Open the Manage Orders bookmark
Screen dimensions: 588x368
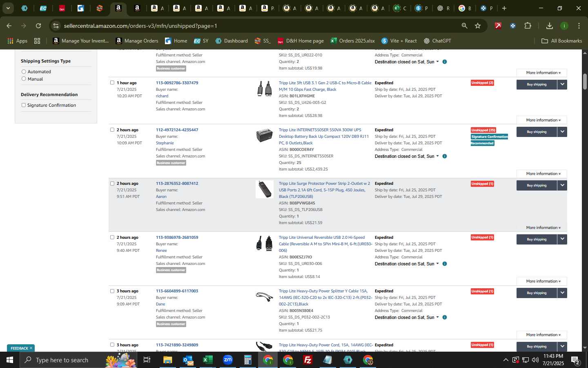[x=137, y=41]
